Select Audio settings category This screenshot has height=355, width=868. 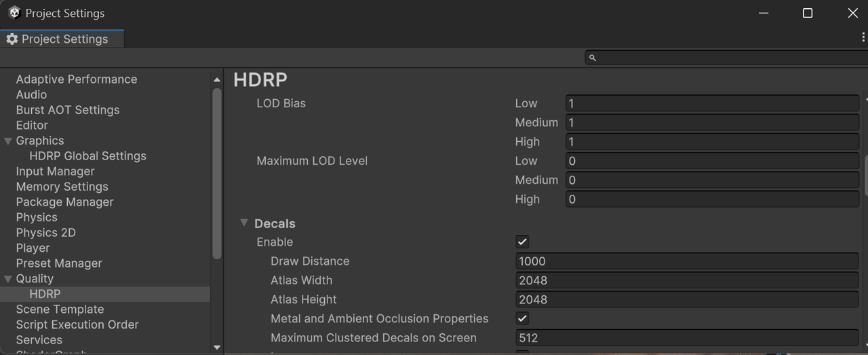(x=31, y=94)
